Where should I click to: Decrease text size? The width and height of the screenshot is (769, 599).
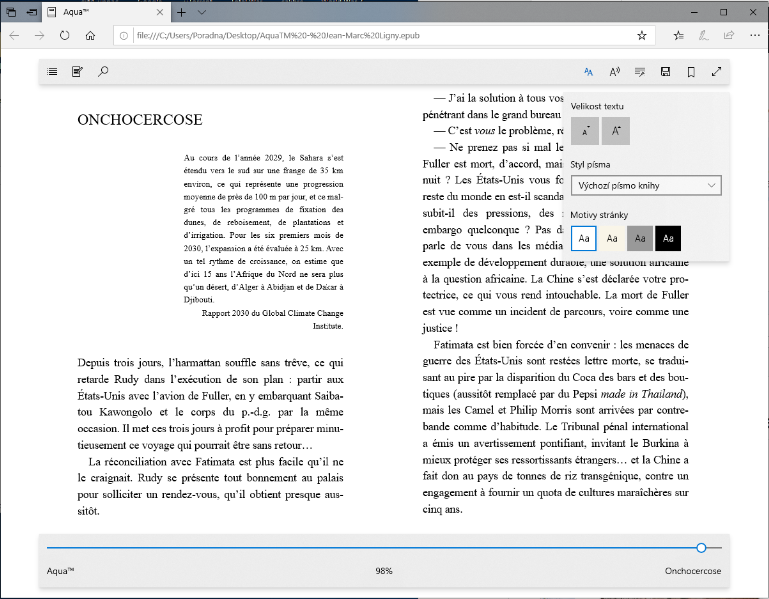pyautogui.click(x=585, y=131)
